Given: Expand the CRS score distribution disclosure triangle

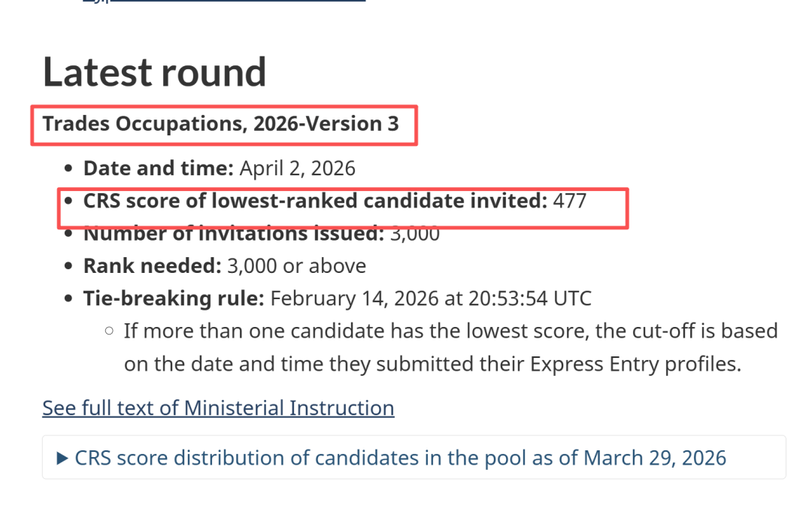Looking at the screenshot, I should coord(62,458).
